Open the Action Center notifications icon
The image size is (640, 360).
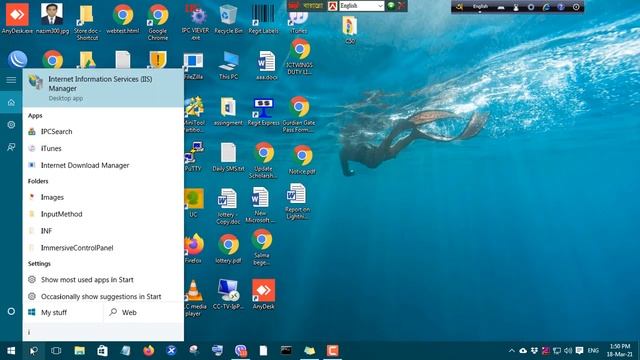point(579,351)
